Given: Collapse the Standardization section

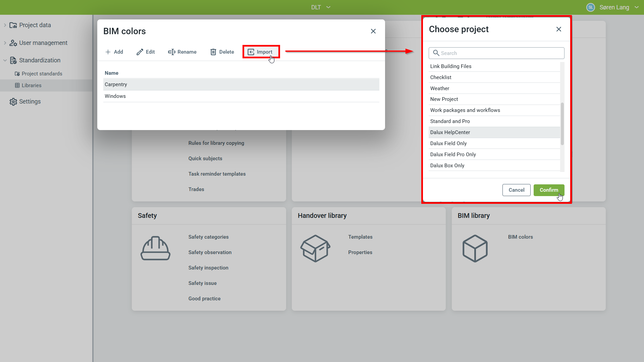Looking at the screenshot, I should (x=5, y=60).
